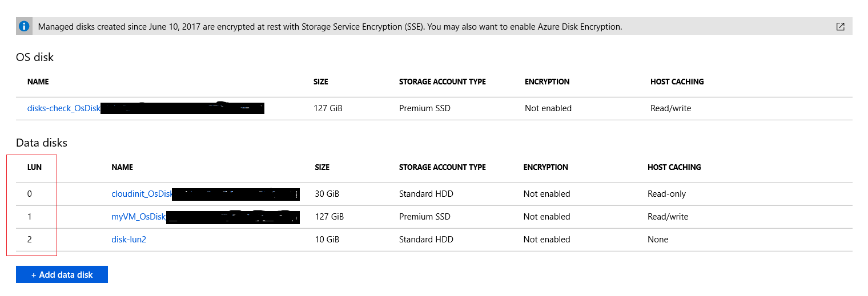Select Read/write host caching for LUN 1

[668, 217]
